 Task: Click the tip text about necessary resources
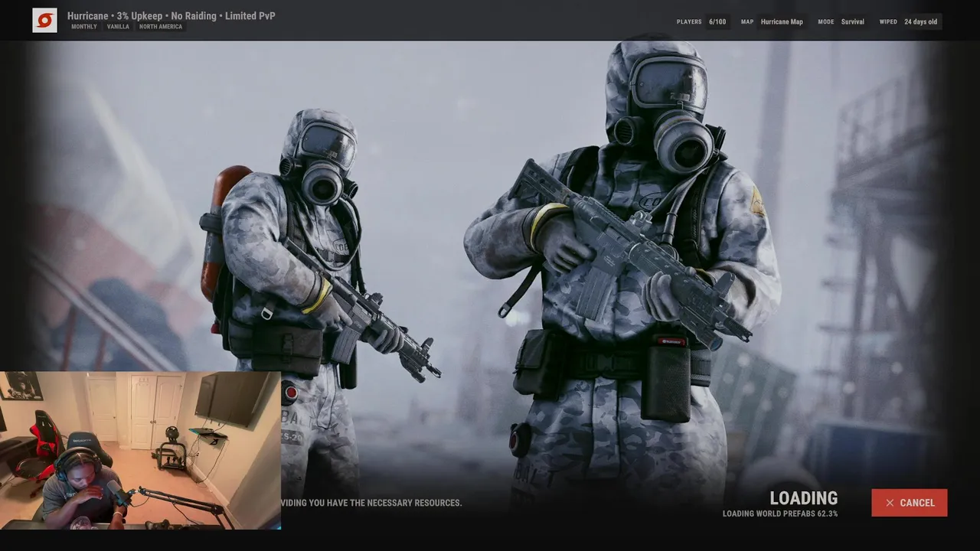point(371,503)
